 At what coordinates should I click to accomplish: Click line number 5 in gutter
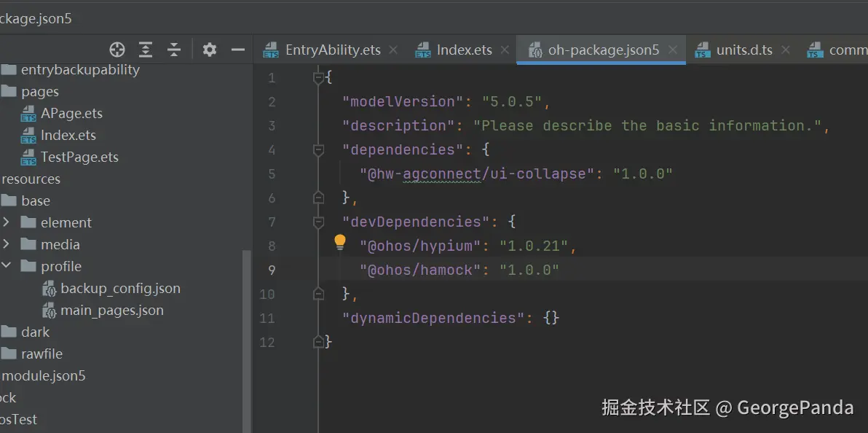(271, 174)
